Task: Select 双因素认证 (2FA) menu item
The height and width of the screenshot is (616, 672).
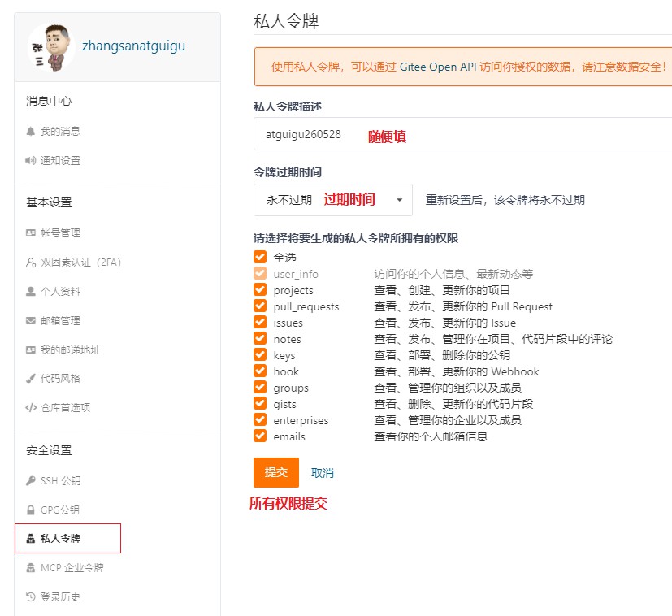Action: pos(81,262)
